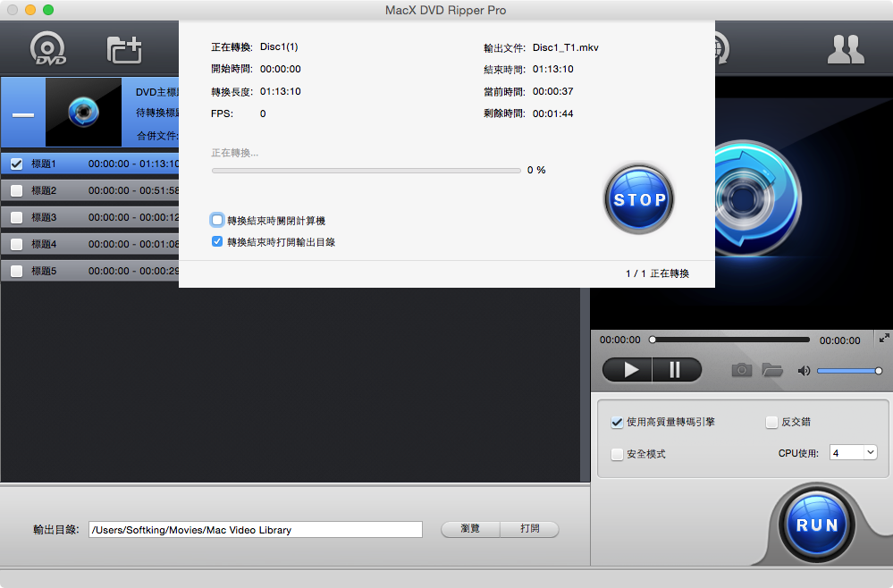Image resolution: width=893 pixels, height=588 pixels.
Task: Click the round STOP button
Action: coord(639,199)
